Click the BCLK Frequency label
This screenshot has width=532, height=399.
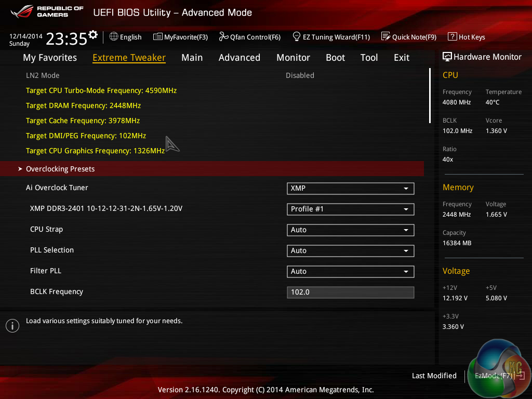point(56,291)
